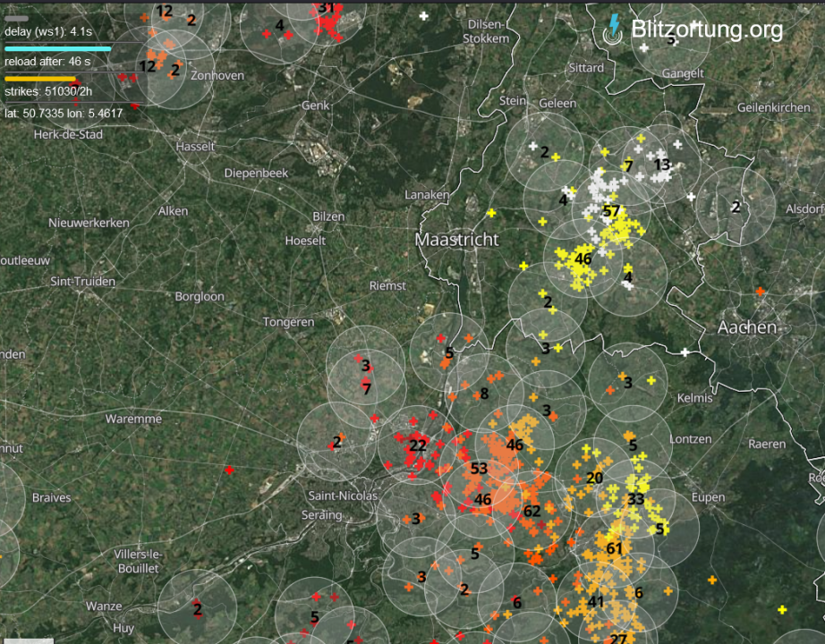Open the red strike cluster labeled 22

pos(418,445)
